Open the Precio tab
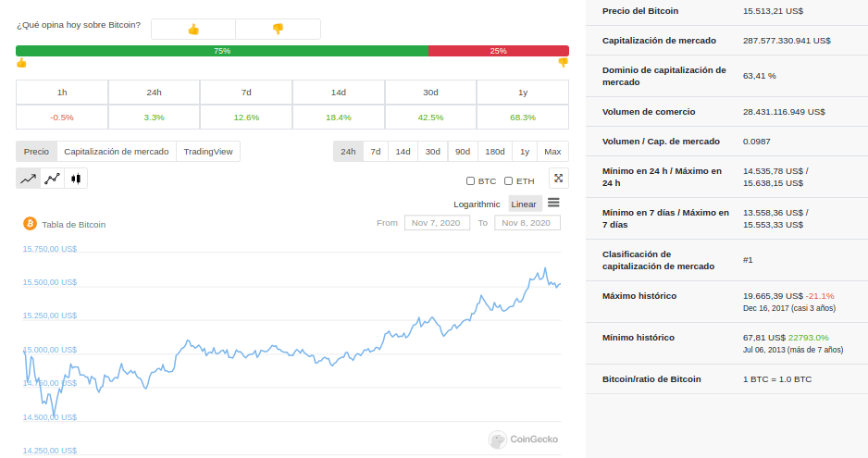The image size is (868, 458). pyautogui.click(x=36, y=151)
